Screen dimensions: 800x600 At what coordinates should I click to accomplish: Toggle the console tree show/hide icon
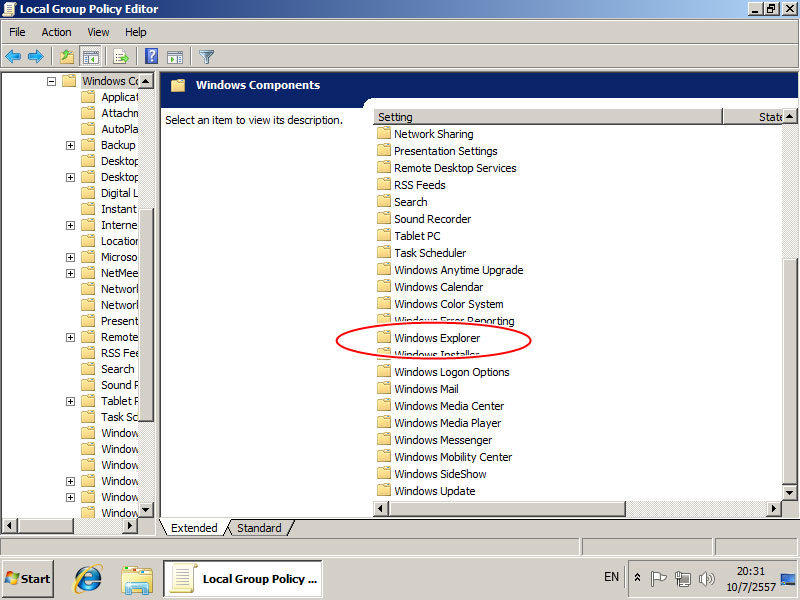pyautogui.click(x=91, y=57)
